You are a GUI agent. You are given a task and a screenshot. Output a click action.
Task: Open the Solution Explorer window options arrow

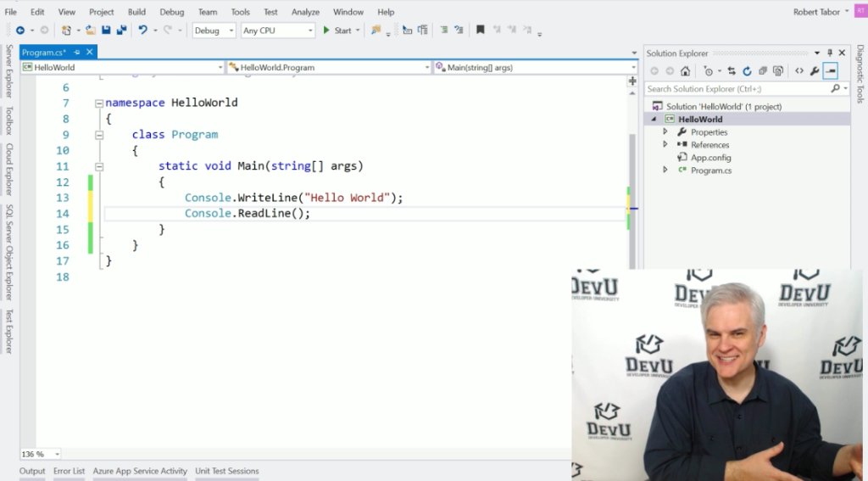pos(816,53)
